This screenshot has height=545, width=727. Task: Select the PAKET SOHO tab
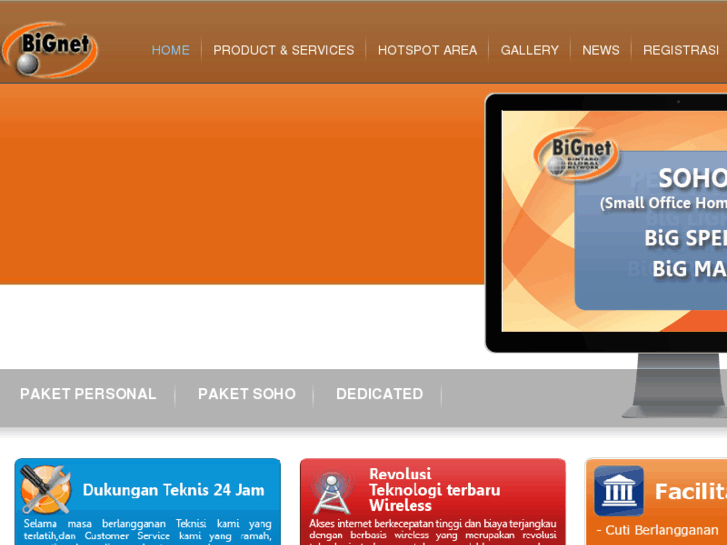click(x=247, y=394)
